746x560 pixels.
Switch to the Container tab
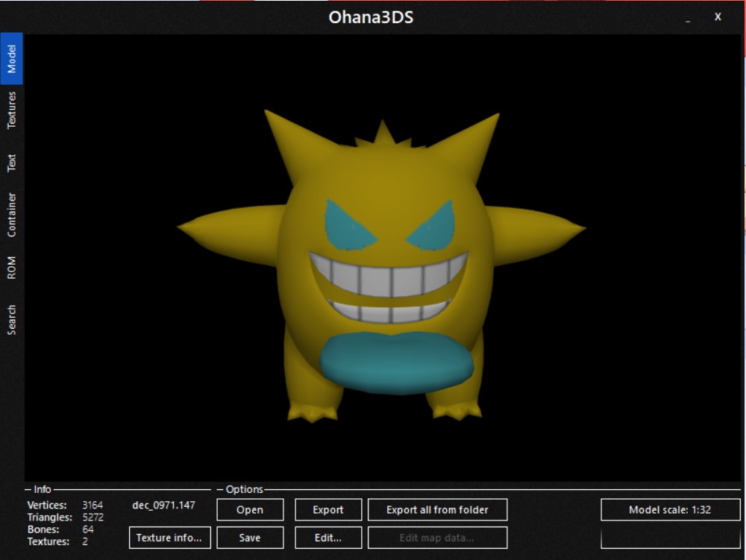click(11, 215)
